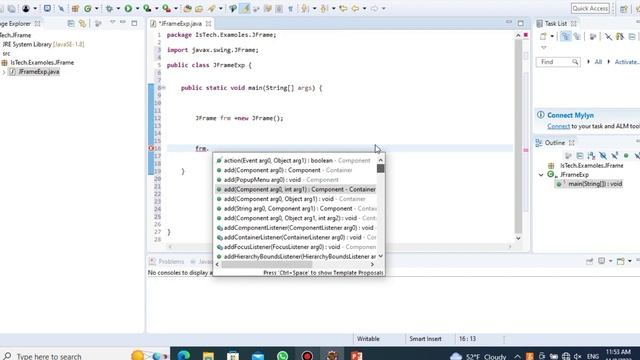Click Previous Annotation toolbar icon
The width and height of the screenshot is (640, 360).
(x=324, y=8)
